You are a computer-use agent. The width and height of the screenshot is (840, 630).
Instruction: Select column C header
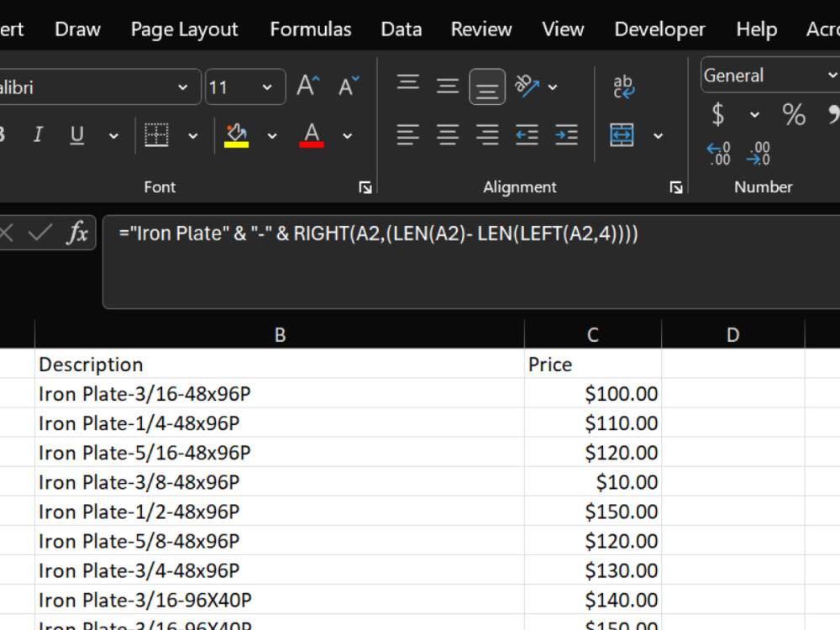592,334
